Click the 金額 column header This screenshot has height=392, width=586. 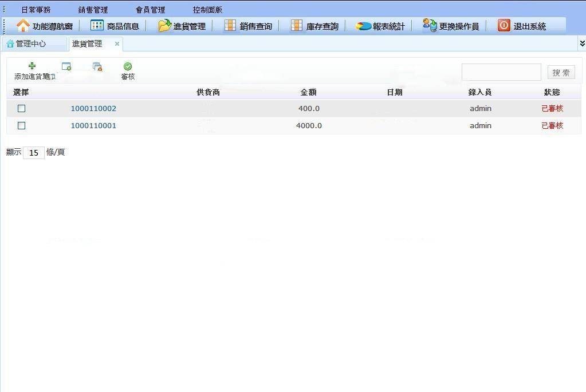tap(309, 92)
